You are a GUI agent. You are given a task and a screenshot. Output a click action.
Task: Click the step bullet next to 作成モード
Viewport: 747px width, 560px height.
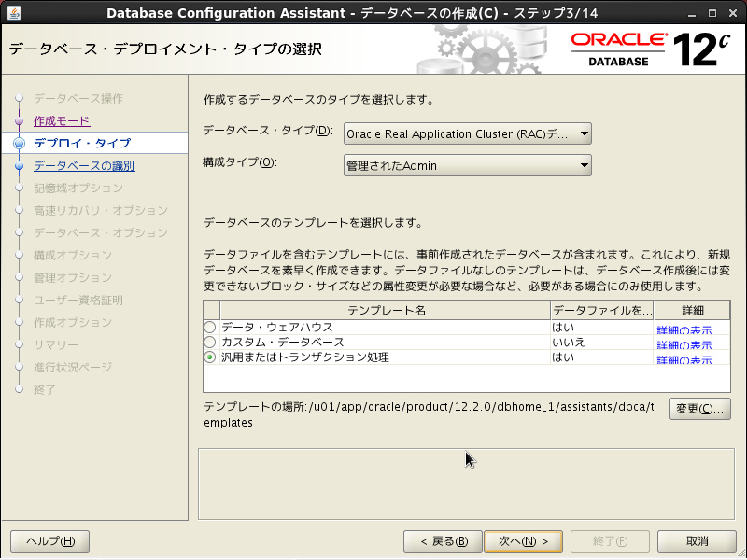pyautogui.click(x=19, y=121)
